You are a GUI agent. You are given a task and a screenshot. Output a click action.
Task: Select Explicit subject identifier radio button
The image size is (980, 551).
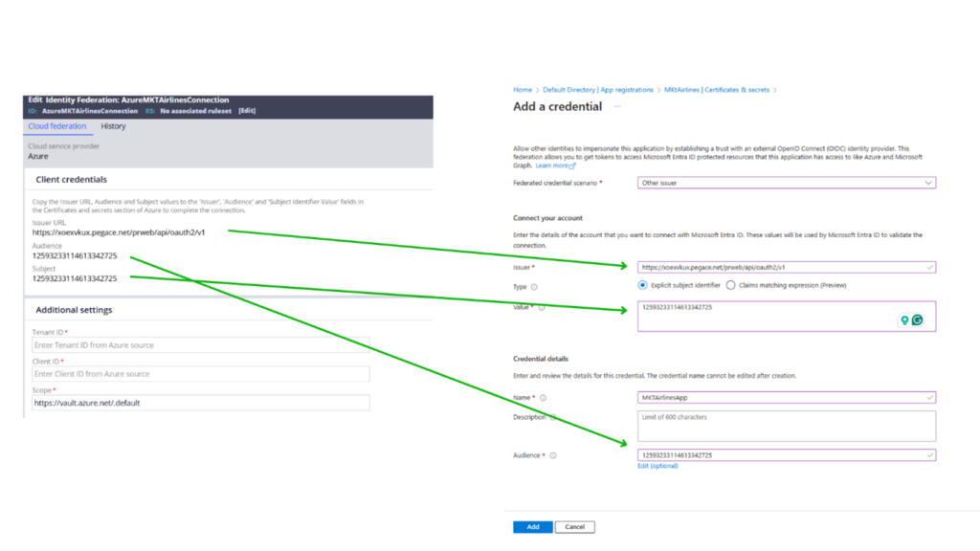click(643, 285)
